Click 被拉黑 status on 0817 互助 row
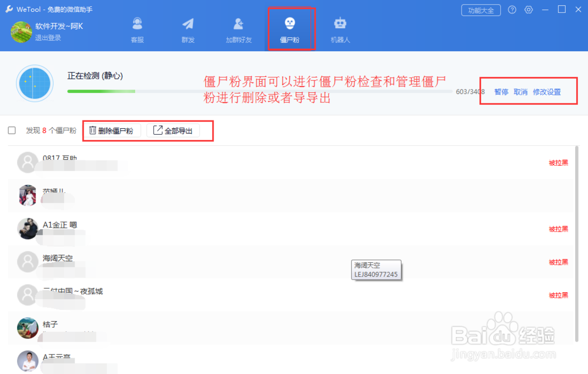588x374 pixels. click(x=559, y=163)
